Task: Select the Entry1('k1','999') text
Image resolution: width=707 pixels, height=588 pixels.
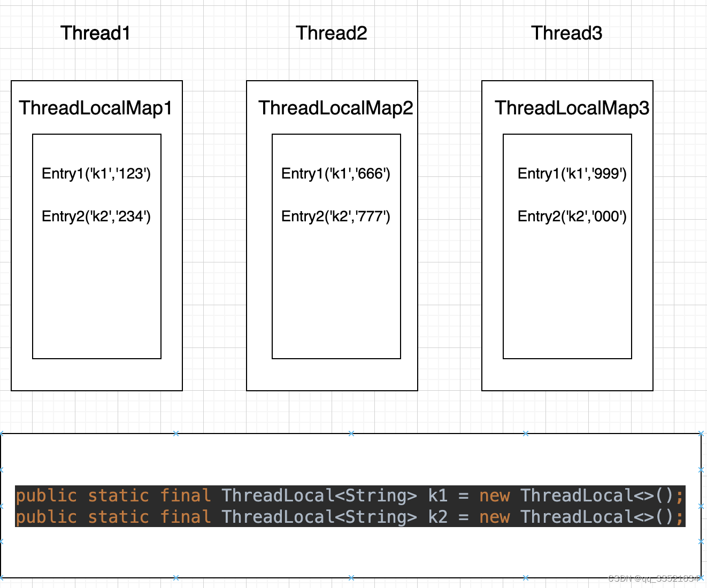Action: point(572,173)
